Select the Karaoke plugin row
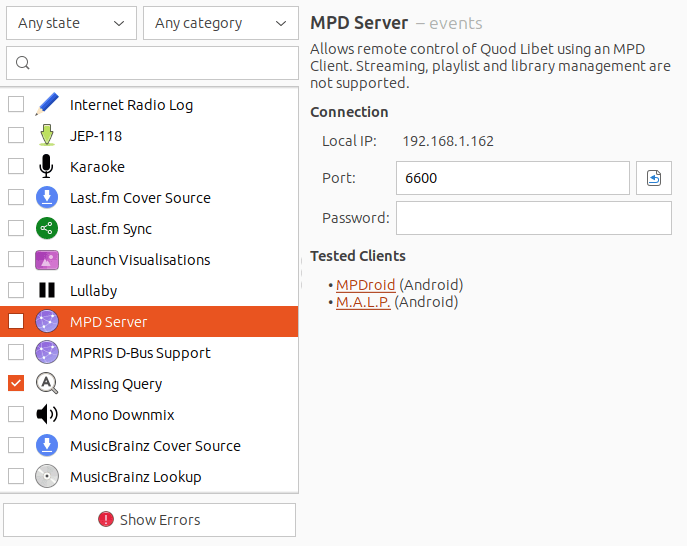 point(149,167)
